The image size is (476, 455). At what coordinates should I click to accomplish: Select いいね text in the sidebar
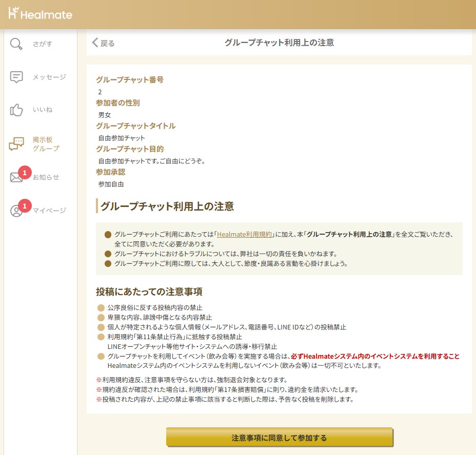click(x=43, y=110)
